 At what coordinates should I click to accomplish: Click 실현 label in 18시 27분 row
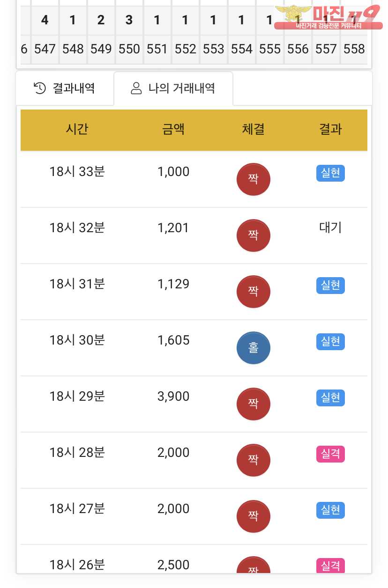point(330,510)
